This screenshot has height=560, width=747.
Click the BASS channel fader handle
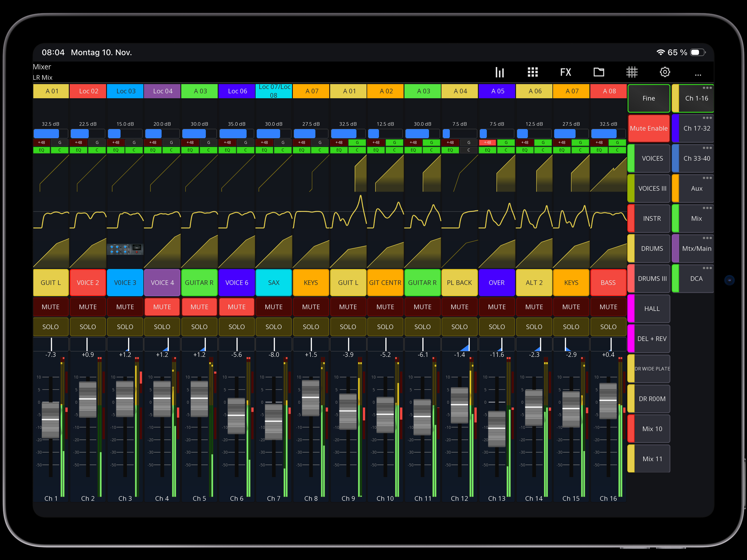[608, 400]
